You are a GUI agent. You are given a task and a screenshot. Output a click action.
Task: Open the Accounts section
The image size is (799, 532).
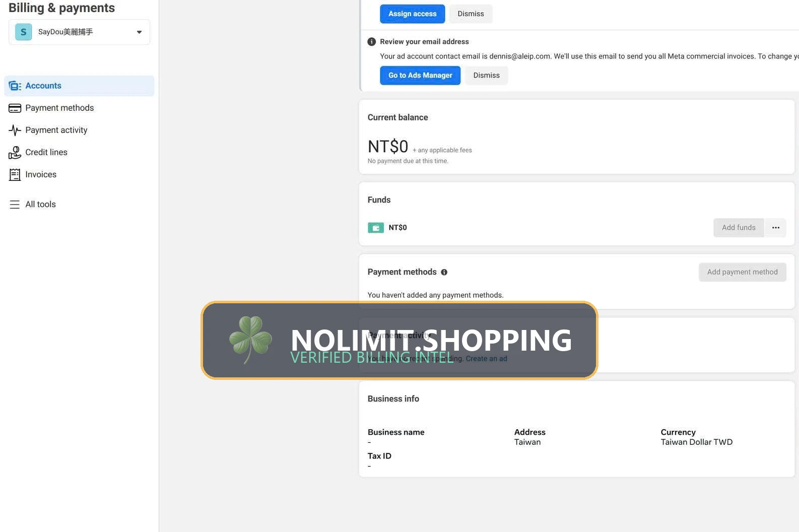point(79,86)
